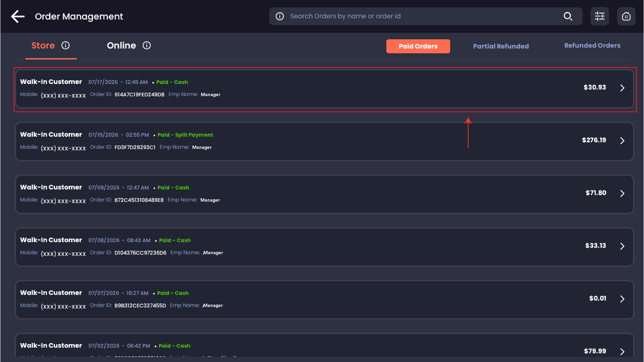
Task: Show Partial Refunded orders
Action: 501,46
